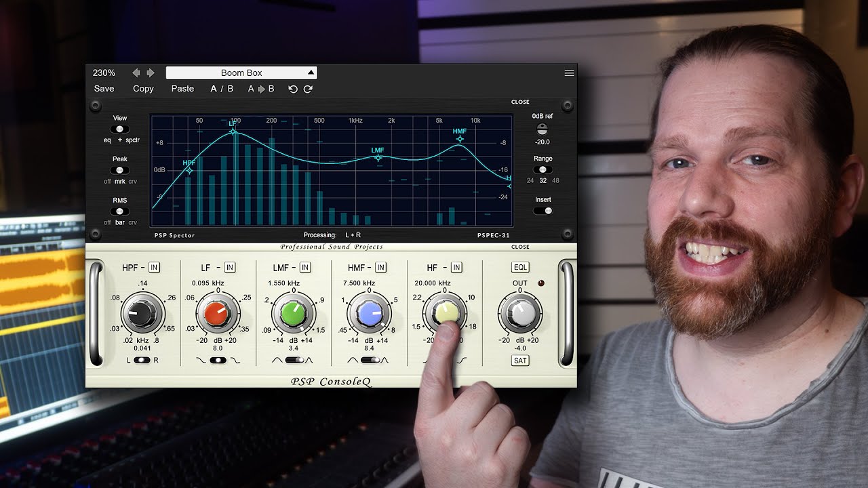Screen dimensions: 868x488
Task: Click the 3.4 LMF gain readout
Action: click(293, 348)
